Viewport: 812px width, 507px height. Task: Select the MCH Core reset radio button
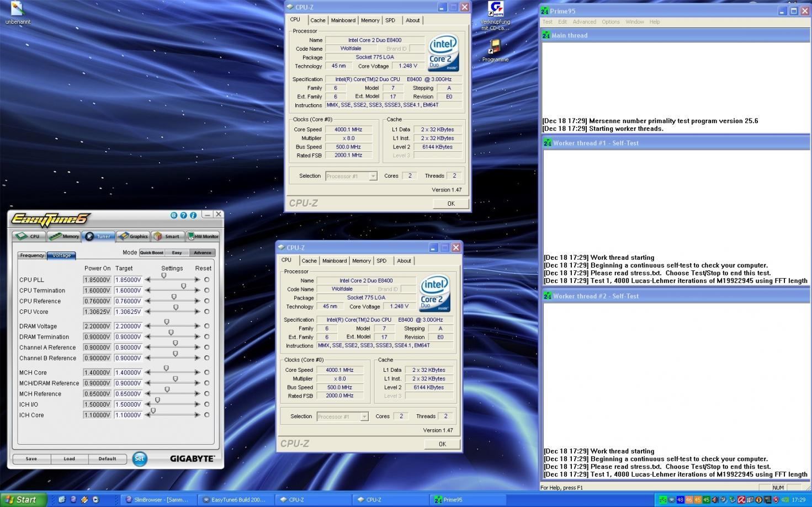[207, 372]
